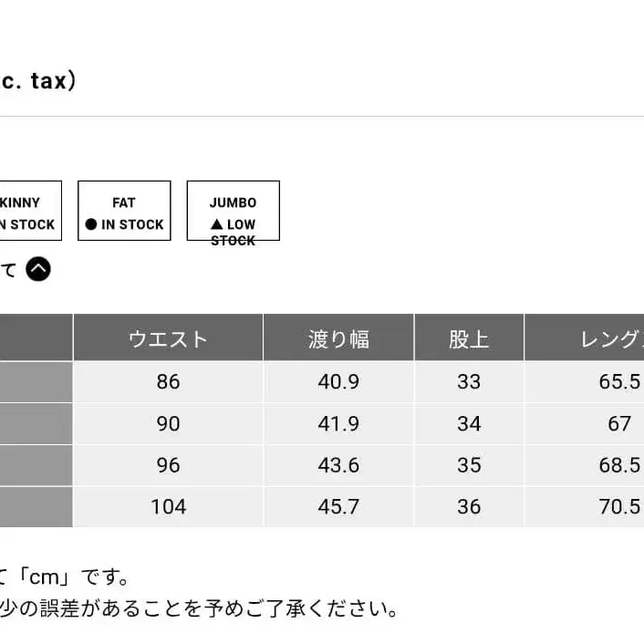Select the JUMBO low stock size option
Viewport: 644px width, 644px height.
pyautogui.click(x=233, y=212)
